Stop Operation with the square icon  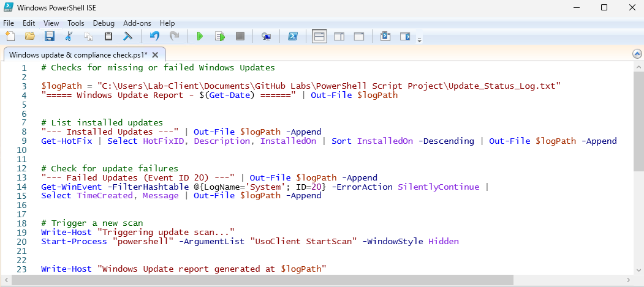point(240,36)
